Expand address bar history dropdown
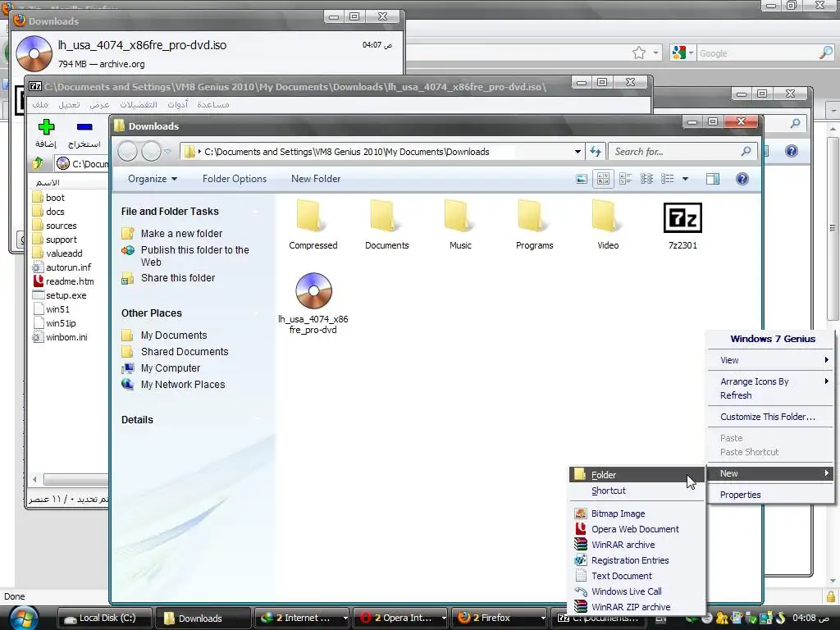 [x=577, y=152]
